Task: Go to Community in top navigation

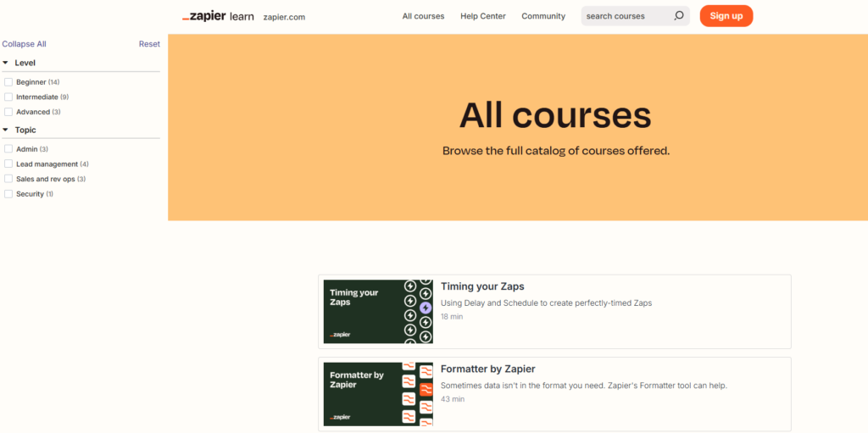Action: pos(543,16)
